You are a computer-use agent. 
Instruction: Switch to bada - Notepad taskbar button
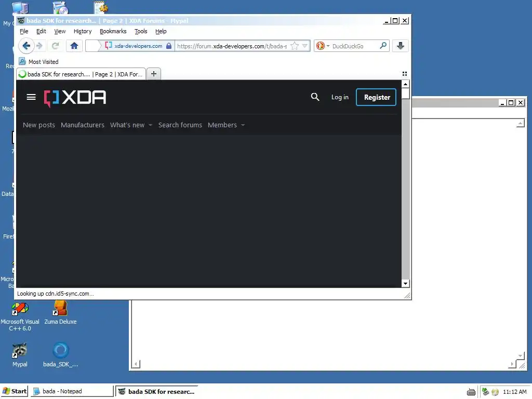(72, 391)
